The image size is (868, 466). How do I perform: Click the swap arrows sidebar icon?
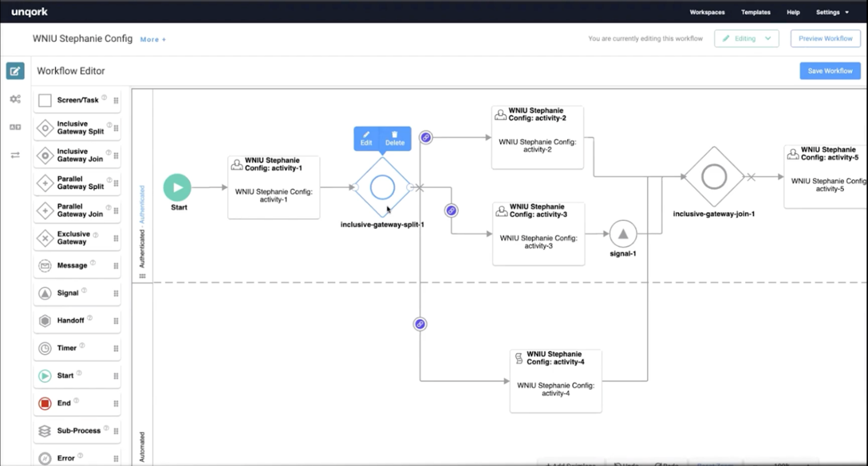15,155
